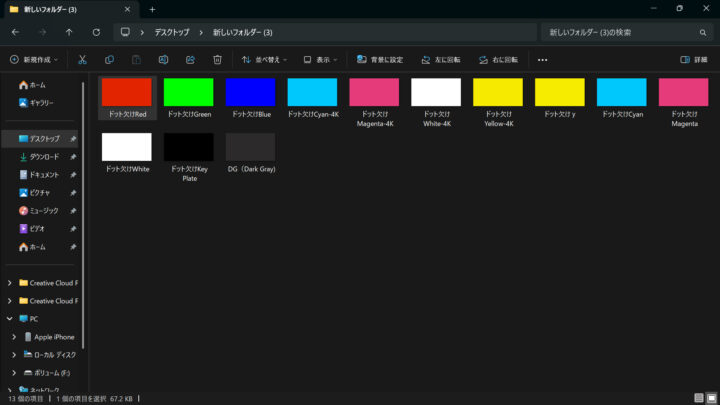The height and width of the screenshot is (405, 720).
Task: Switch to details list view in status bar
Action: click(x=697, y=397)
